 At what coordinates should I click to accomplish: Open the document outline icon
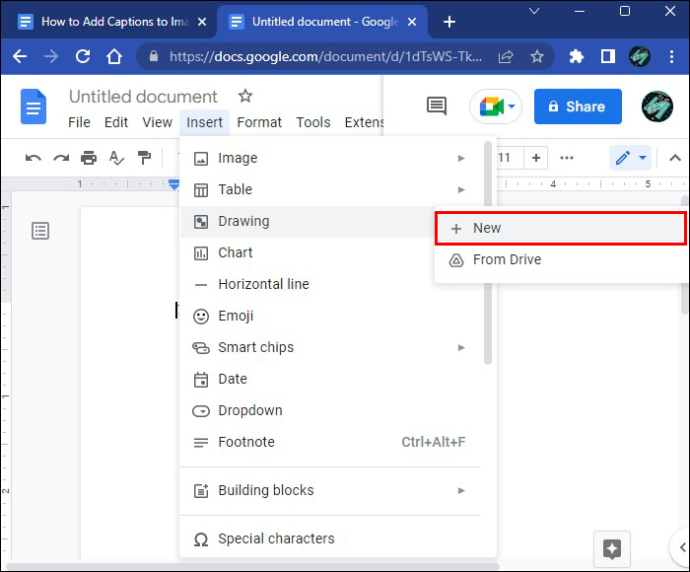point(40,231)
